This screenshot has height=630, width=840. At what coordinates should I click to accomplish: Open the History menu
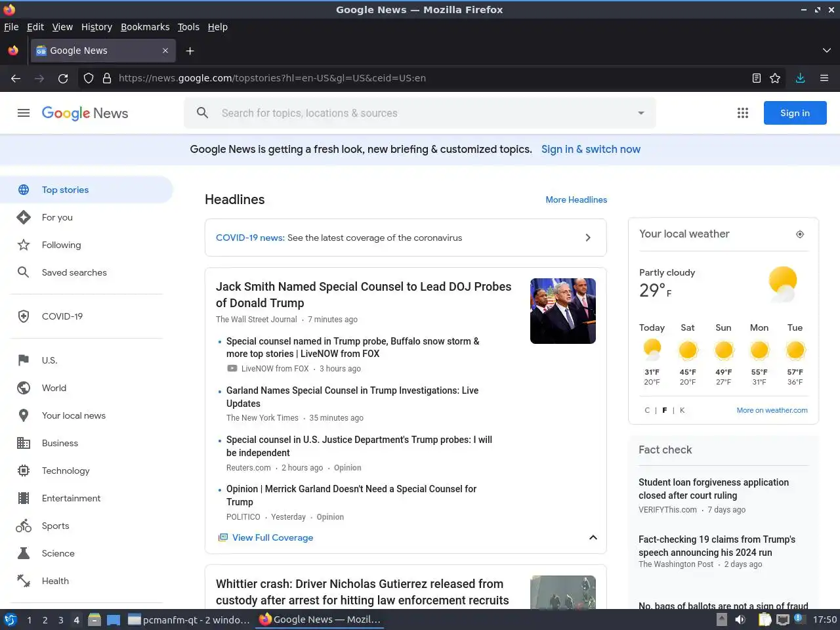pos(96,27)
